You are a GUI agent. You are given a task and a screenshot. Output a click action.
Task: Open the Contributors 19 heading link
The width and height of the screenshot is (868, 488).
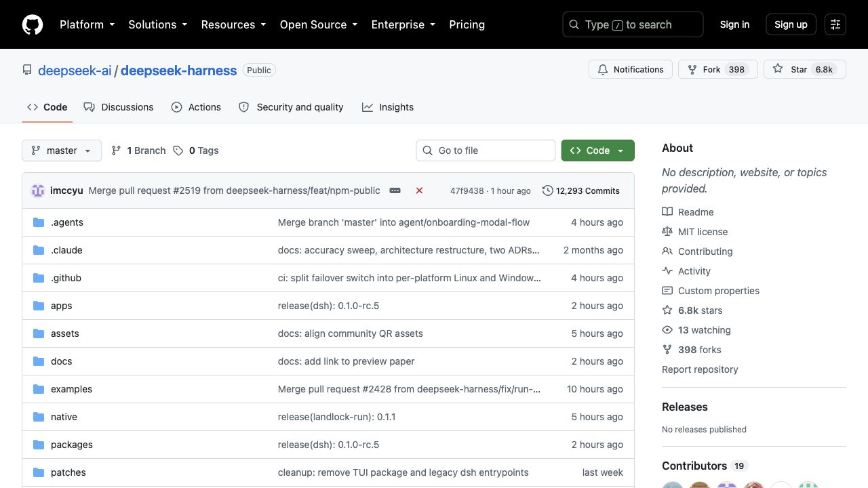tap(705, 466)
